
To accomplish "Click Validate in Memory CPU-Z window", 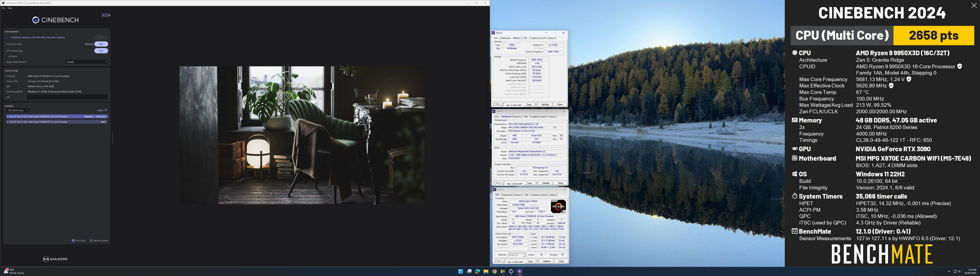I will pos(545,104).
